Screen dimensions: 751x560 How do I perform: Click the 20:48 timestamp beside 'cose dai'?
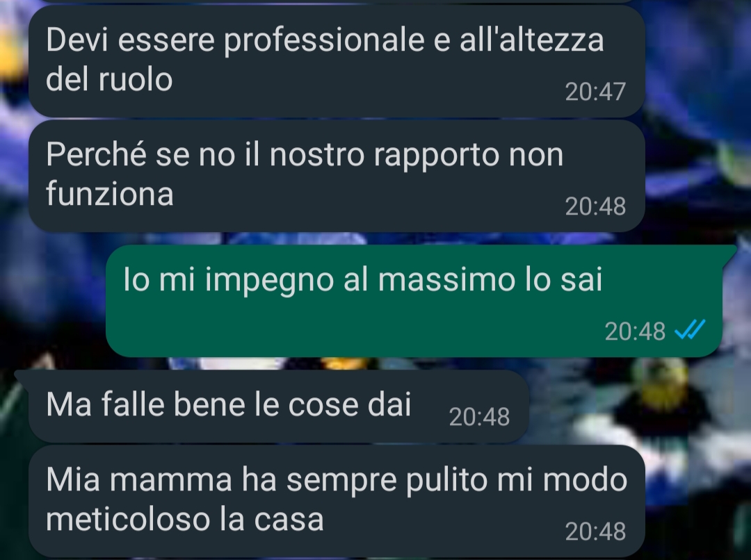tap(479, 417)
